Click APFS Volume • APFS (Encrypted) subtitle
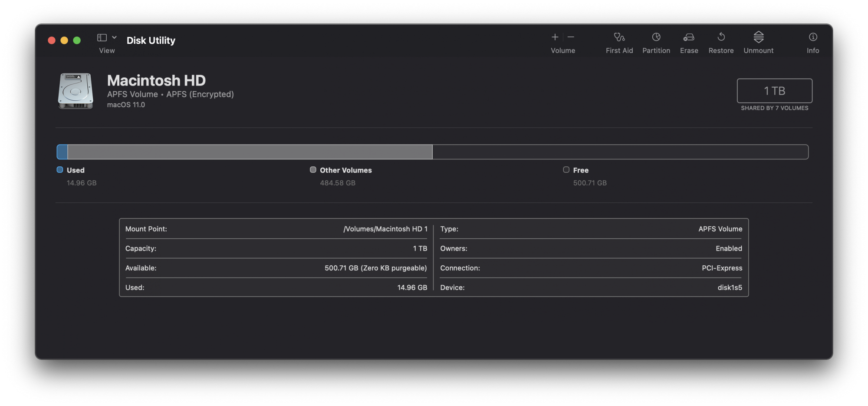Image resolution: width=868 pixels, height=406 pixels. coord(170,94)
